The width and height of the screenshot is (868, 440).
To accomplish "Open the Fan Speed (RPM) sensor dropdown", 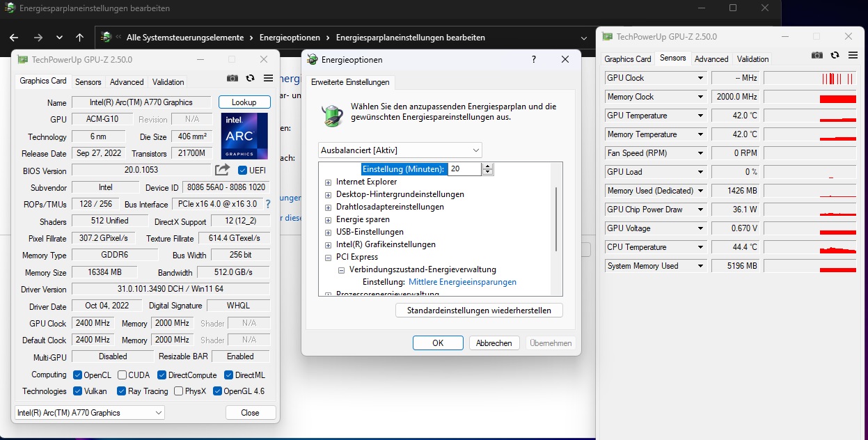I will [x=701, y=153].
